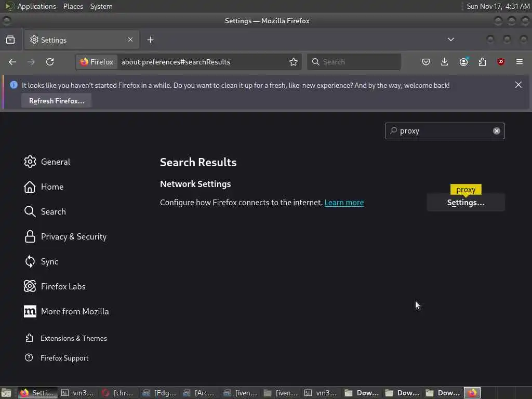Open Extensions & Themes page
532x399 pixels.
[66, 338]
